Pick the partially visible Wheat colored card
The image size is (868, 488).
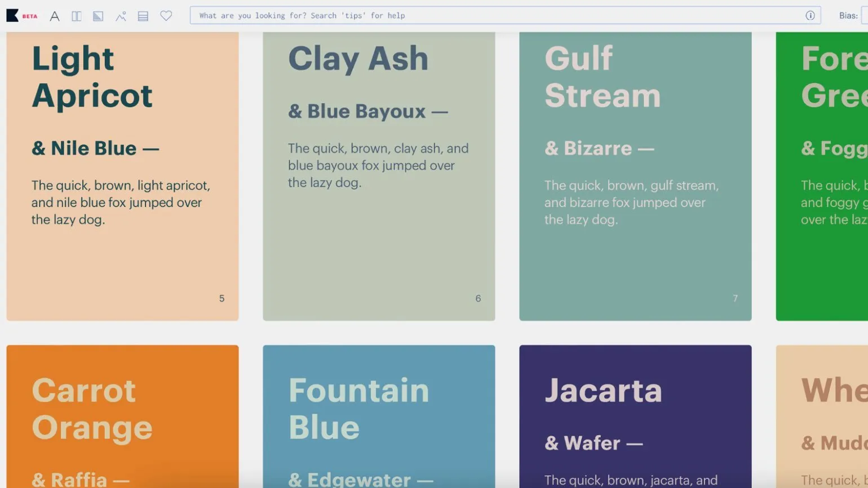point(822,416)
